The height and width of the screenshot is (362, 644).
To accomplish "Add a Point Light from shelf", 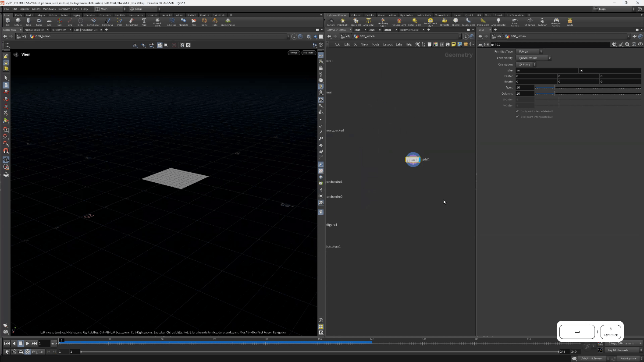I will (343, 21).
